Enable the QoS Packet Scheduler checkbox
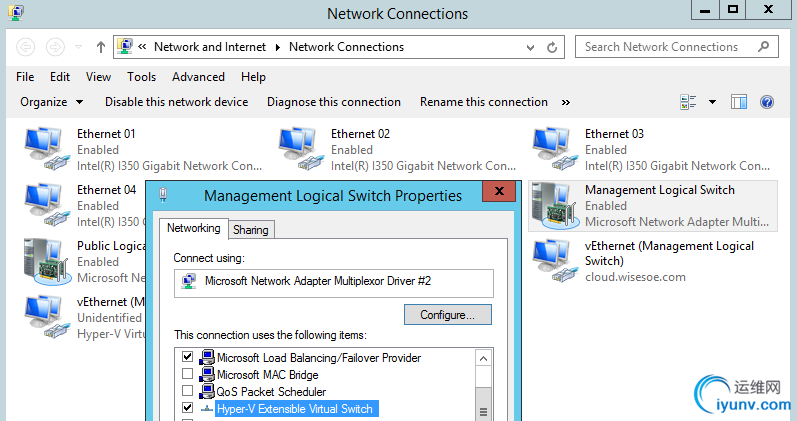797x421 pixels. click(188, 390)
